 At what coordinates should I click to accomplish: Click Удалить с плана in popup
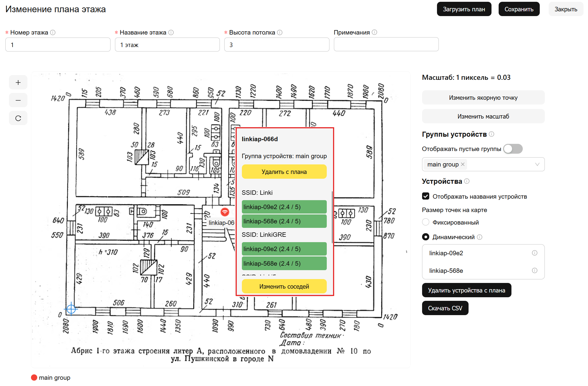point(284,172)
